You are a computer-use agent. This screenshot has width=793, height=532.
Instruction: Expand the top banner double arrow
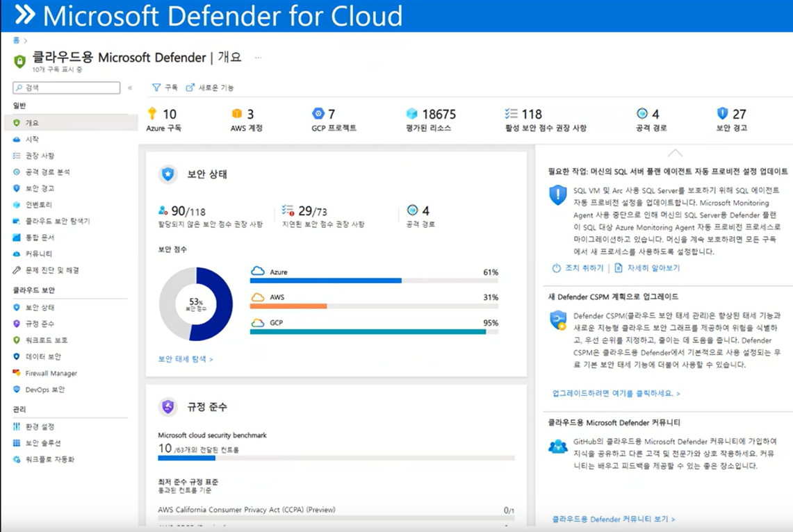(25, 15)
